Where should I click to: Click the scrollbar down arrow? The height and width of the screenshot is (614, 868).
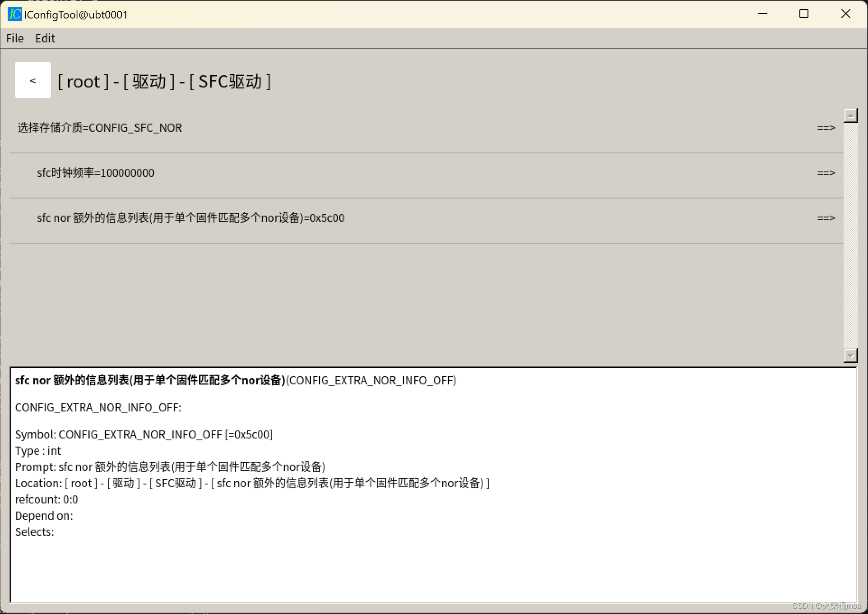[x=850, y=355]
